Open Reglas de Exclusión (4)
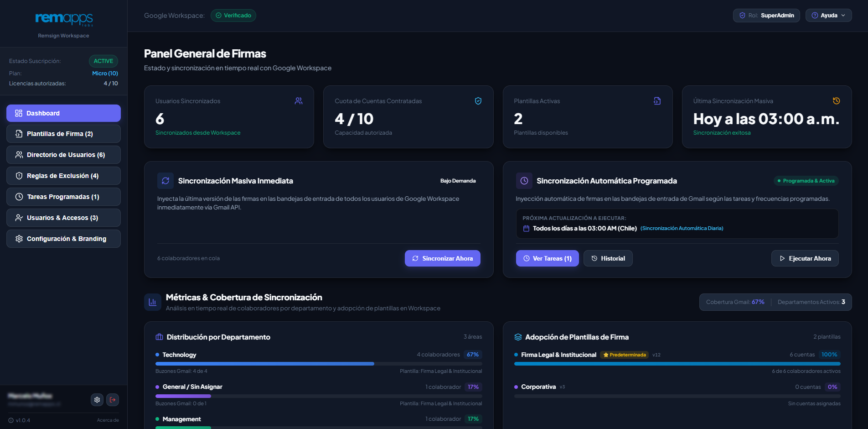868x429 pixels. 63,176
